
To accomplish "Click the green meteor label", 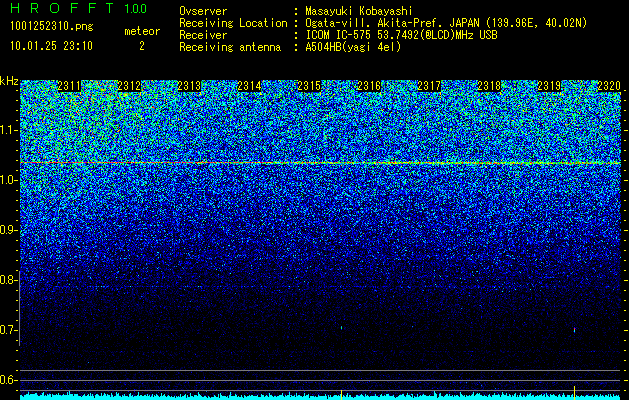I will pyautogui.click(x=142, y=31).
